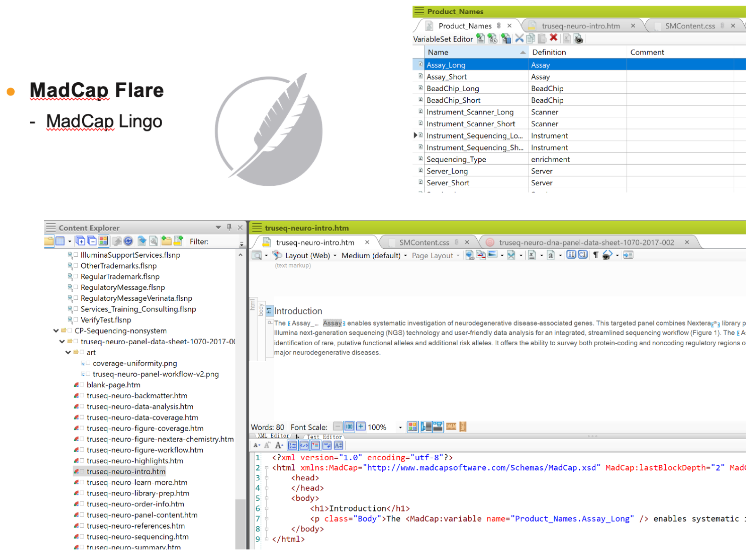Switch to the Product_Names tab

[464, 26]
